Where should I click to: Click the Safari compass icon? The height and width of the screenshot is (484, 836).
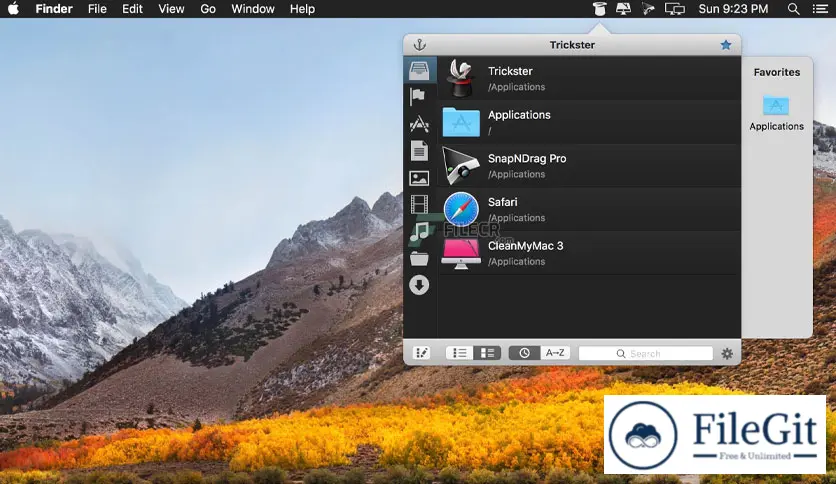(461, 209)
